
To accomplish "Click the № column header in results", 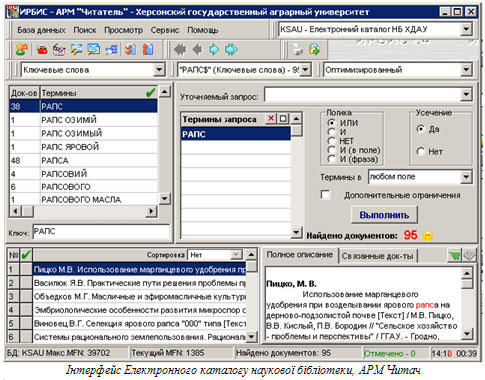I will pyautogui.click(x=14, y=255).
